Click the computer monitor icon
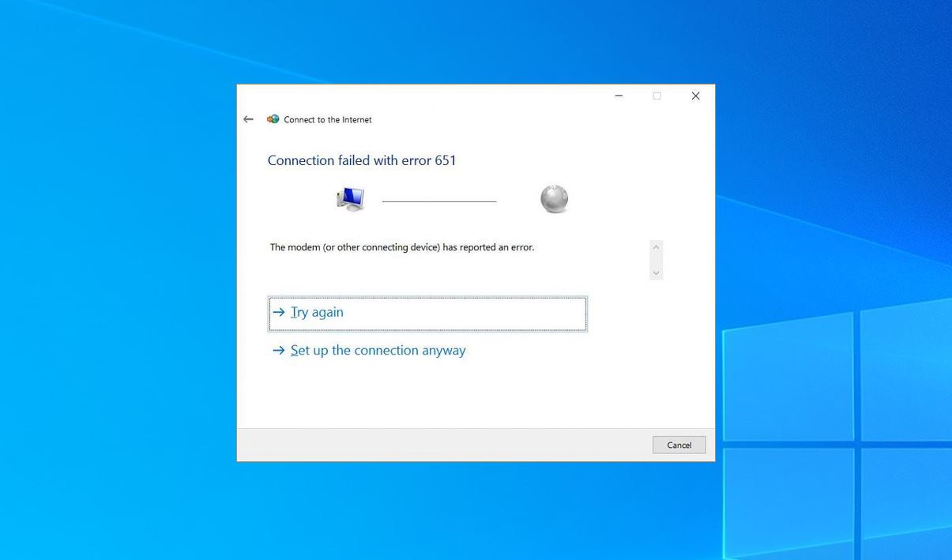 tap(351, 199)
